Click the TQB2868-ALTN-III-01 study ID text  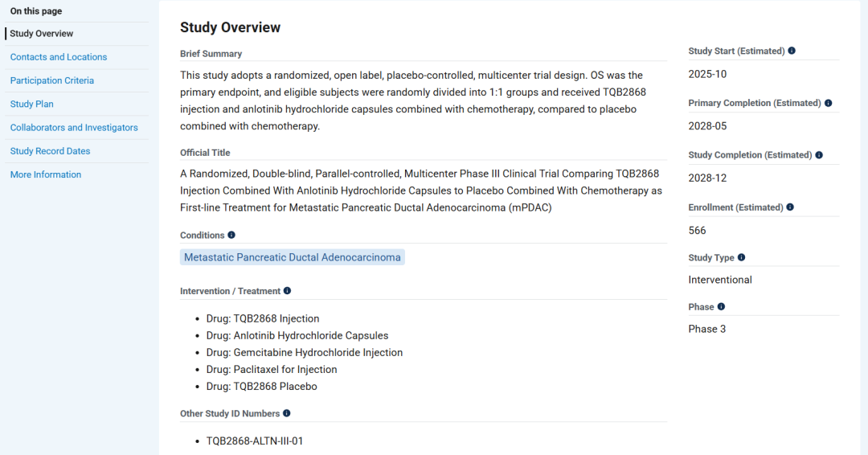coord(254,441)
